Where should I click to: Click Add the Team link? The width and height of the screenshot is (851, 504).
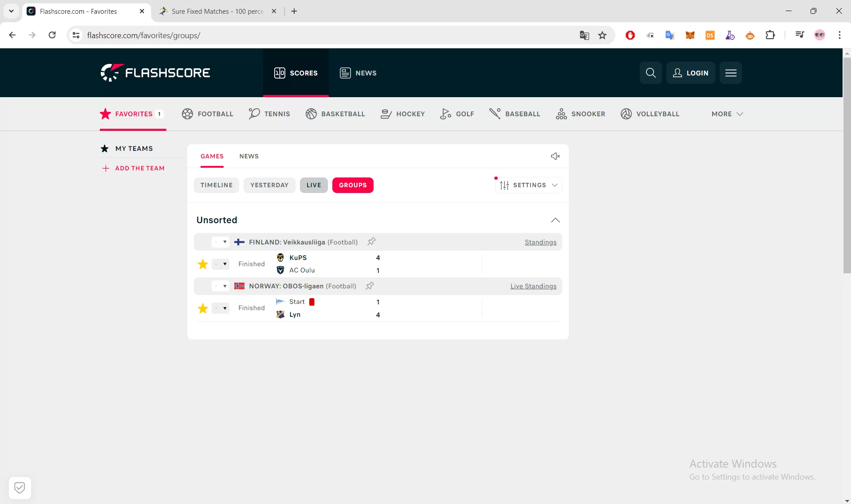click(133, 168)
